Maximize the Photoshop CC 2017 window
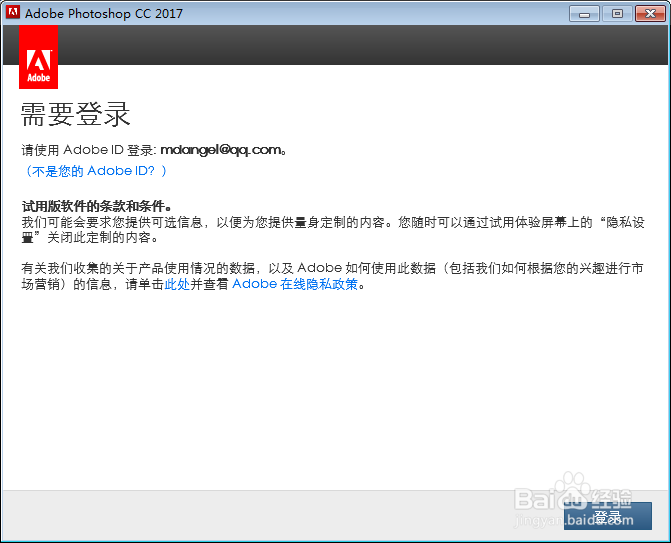 point(617,14)
